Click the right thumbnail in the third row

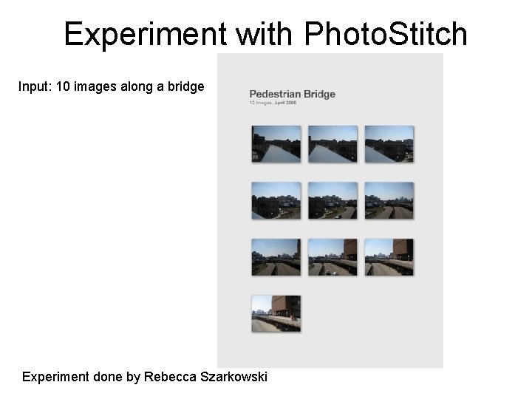click(389, 257)
